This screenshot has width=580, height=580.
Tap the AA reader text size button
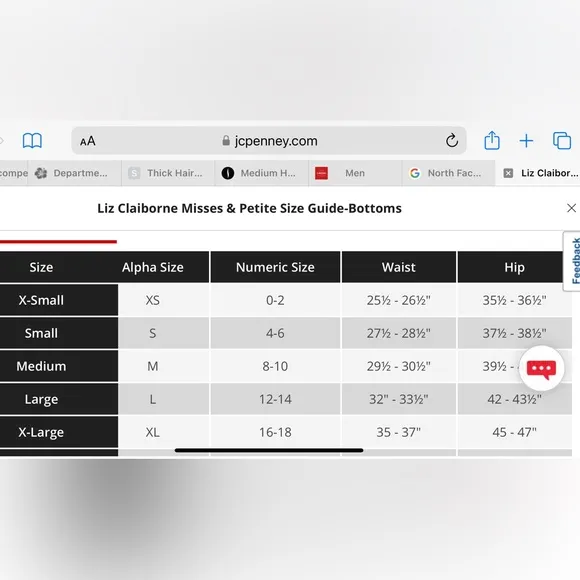point(88,141)
